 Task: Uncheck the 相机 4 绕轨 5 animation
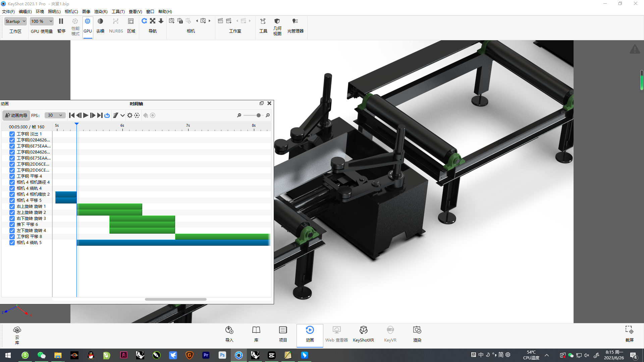coord(12,242)
